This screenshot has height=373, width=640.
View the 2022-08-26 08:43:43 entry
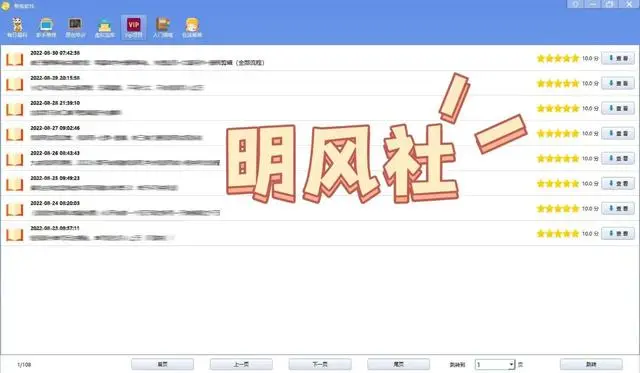pos(618,158)
